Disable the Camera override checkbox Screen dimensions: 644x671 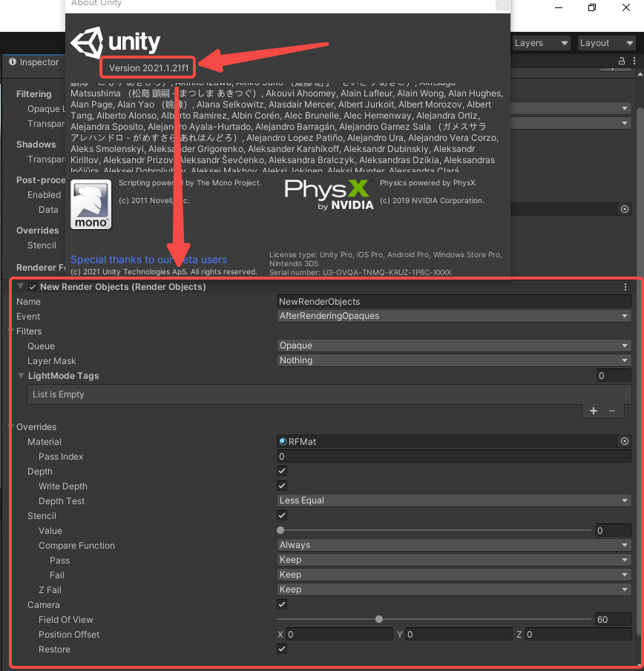click(282, 604)
